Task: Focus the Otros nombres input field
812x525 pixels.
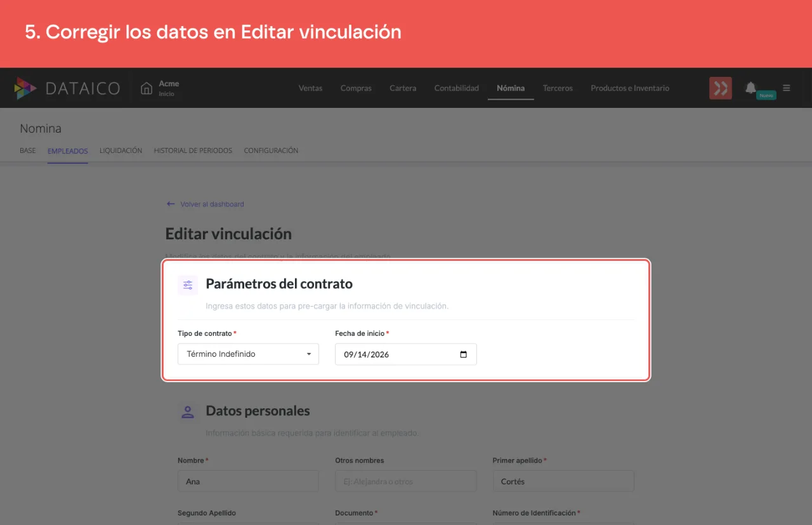Action: [x=405, y=481]
